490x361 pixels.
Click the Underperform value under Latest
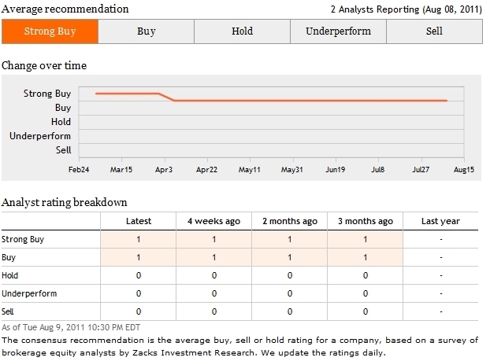click(138, 294)
